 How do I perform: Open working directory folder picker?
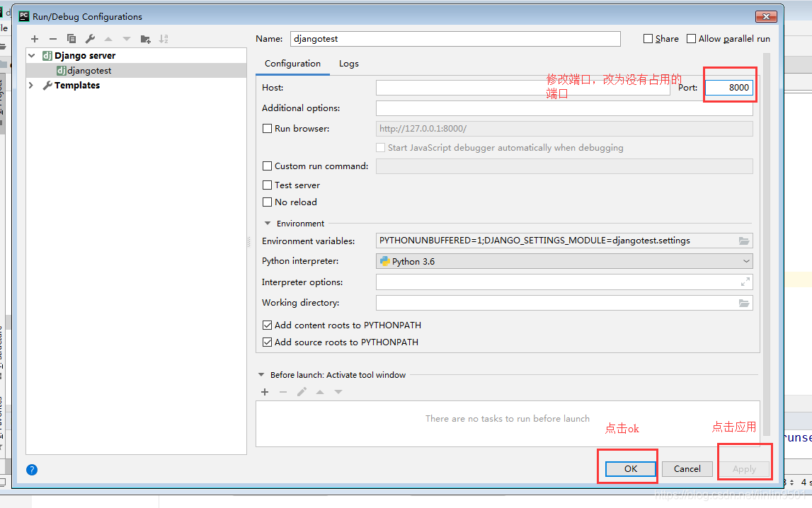tap(744, 302)
